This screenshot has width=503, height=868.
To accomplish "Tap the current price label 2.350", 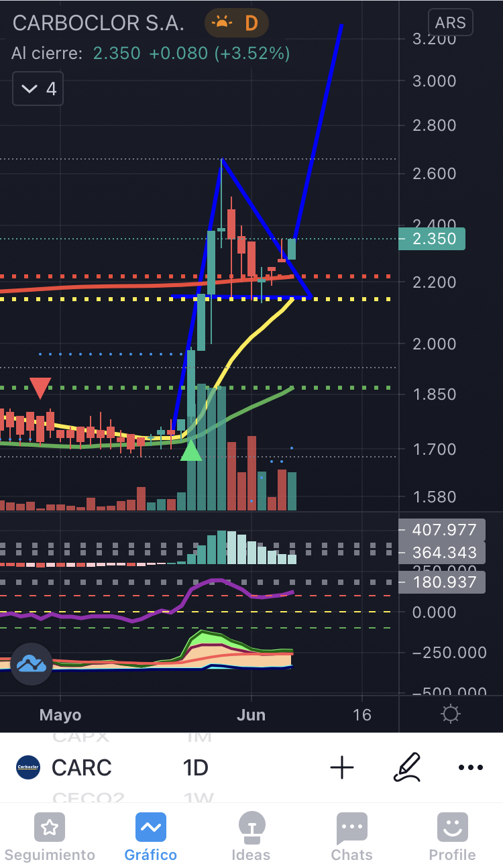I will [x=431, y=239].
